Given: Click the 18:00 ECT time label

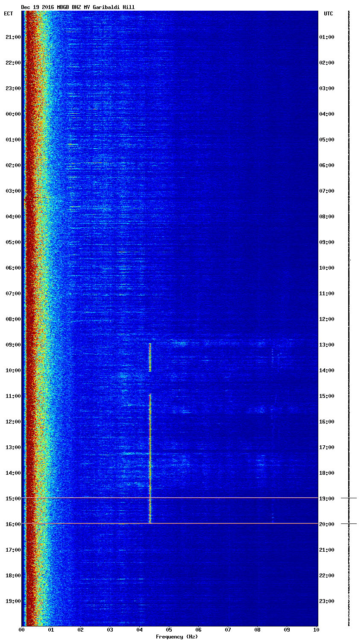Looking at the screenshot, I should click(x=13, y=576).
